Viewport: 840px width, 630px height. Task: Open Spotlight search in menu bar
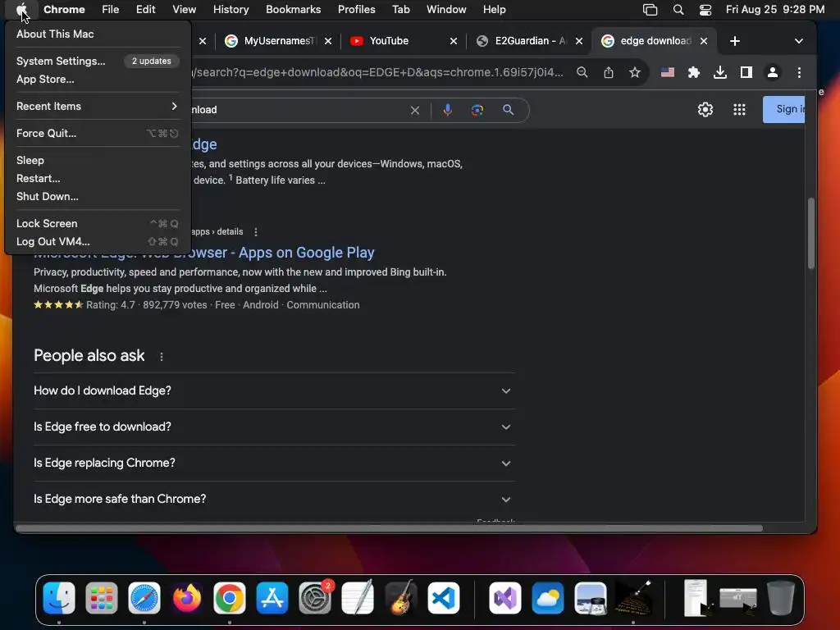[678, 9]
